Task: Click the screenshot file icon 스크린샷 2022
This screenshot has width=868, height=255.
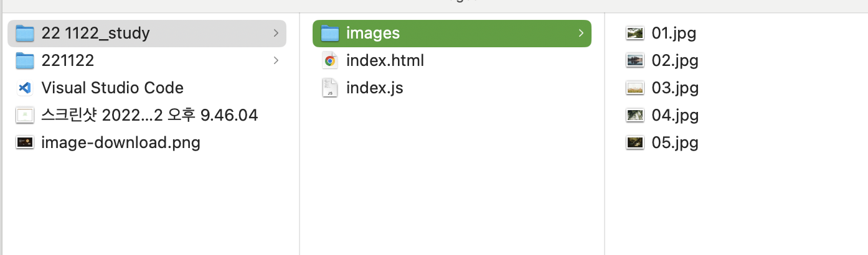Action: point(25,115)
